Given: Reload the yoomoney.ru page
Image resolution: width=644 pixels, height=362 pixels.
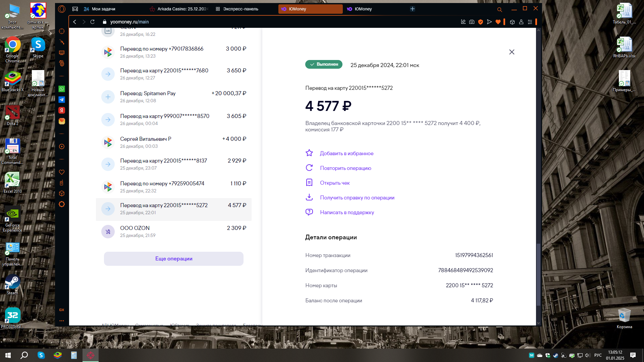Looking at the screenshot, I should [93, 22].
